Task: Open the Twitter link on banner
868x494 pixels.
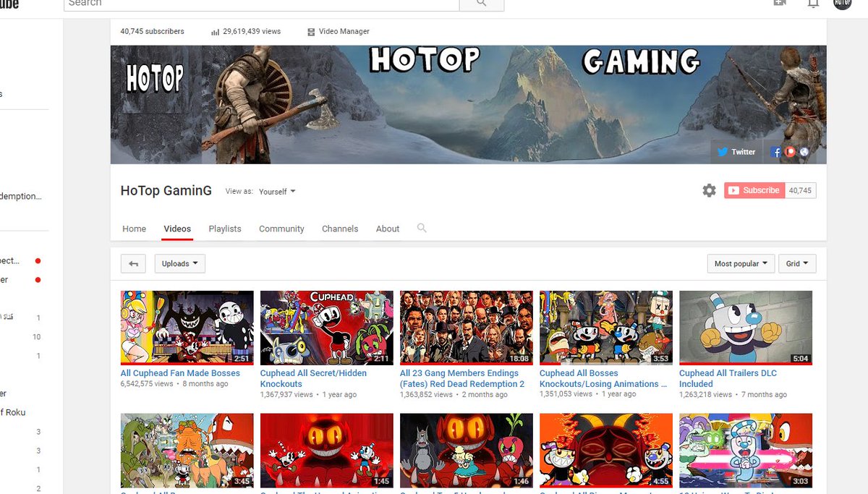Action: (736, 152)
